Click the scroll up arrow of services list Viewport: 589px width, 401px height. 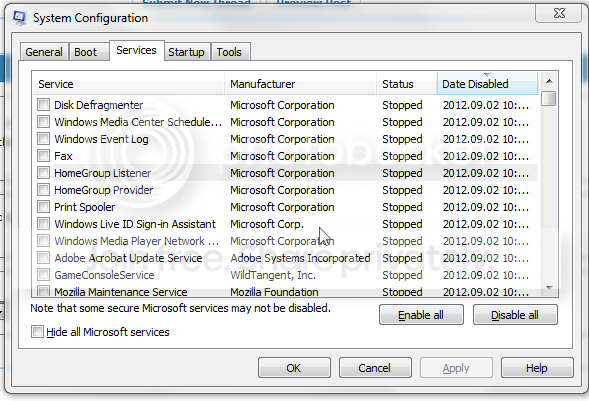(x=549, y=81)
